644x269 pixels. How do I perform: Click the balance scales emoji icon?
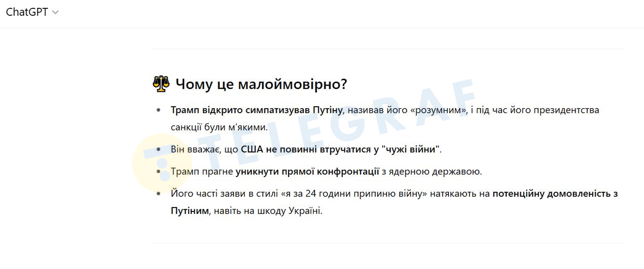point(161,84)
